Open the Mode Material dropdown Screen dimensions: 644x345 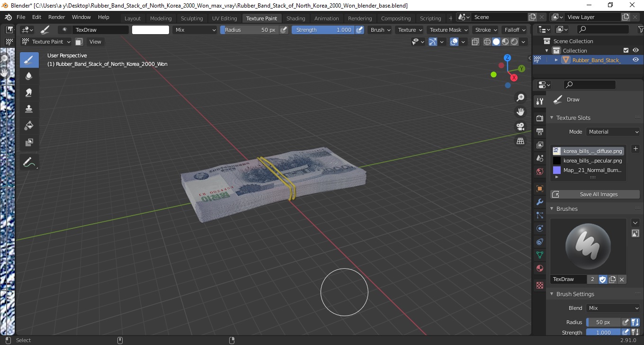[613, 132]
